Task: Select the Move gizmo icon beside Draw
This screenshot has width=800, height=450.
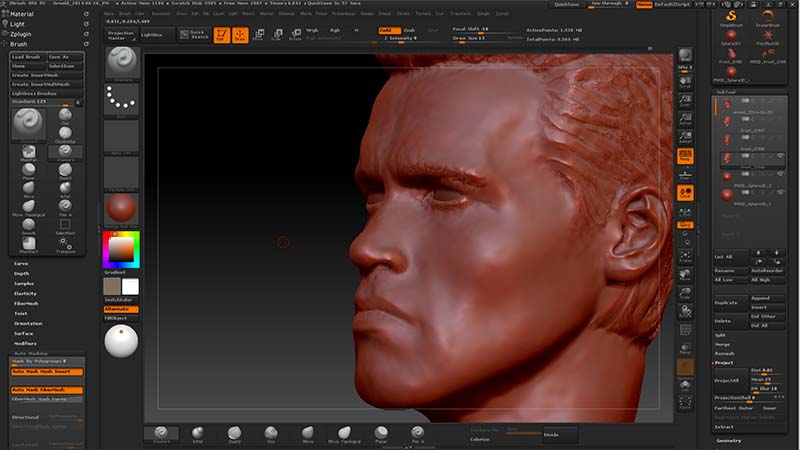Action: pos(259,35)
